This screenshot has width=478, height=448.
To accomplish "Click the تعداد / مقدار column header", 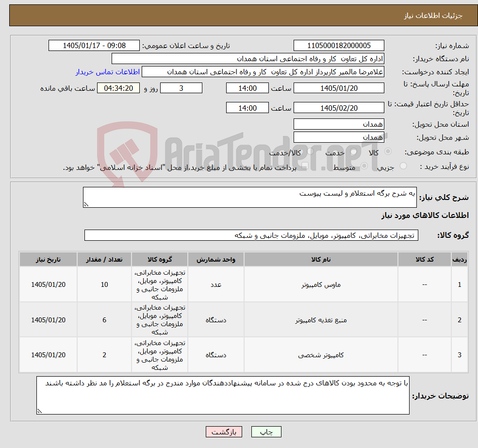I will pyautogui.click(x=104, y=259).
